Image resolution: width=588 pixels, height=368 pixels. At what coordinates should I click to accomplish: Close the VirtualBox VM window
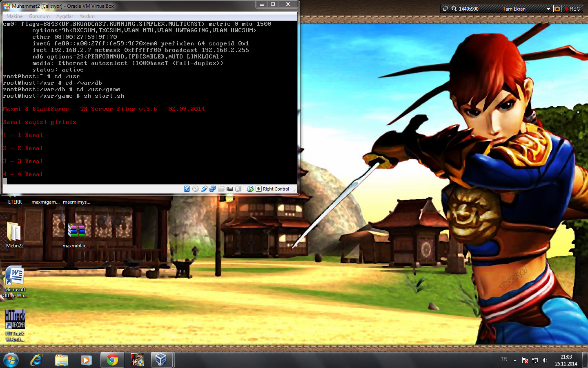tap(288, 4)
